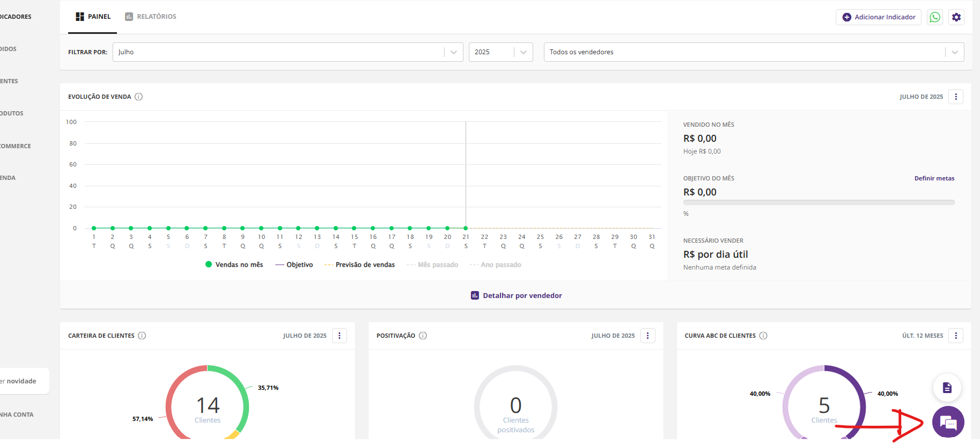The image size is (980, 443).
Task: Open settings gear icon
Action: point(956,17)
